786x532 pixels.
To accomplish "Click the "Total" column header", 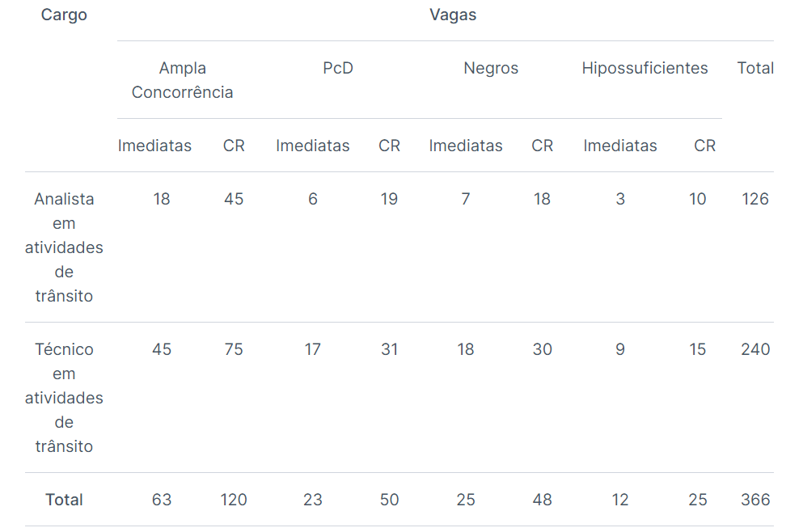I will tap(755, 68).
